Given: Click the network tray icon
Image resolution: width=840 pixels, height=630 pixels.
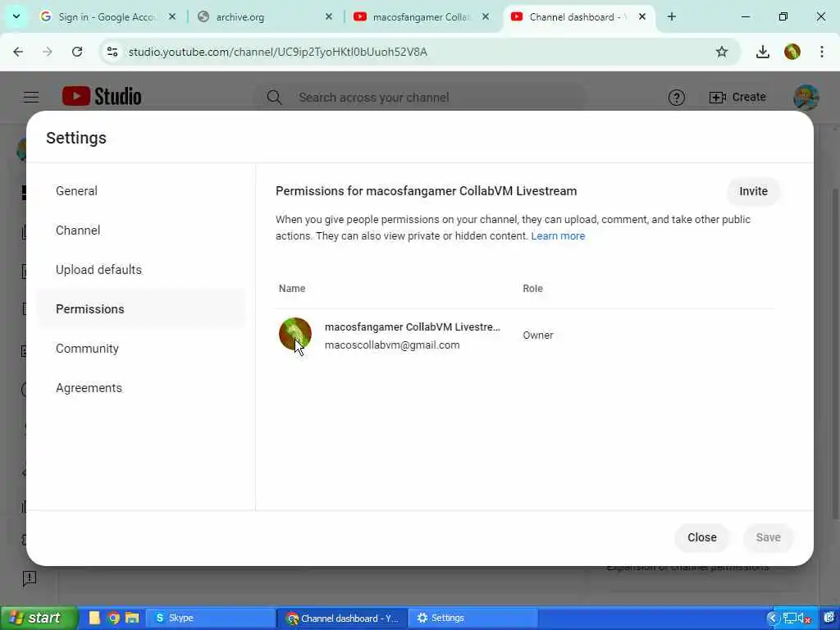Looking at the screenshot, I should [788, 619].
